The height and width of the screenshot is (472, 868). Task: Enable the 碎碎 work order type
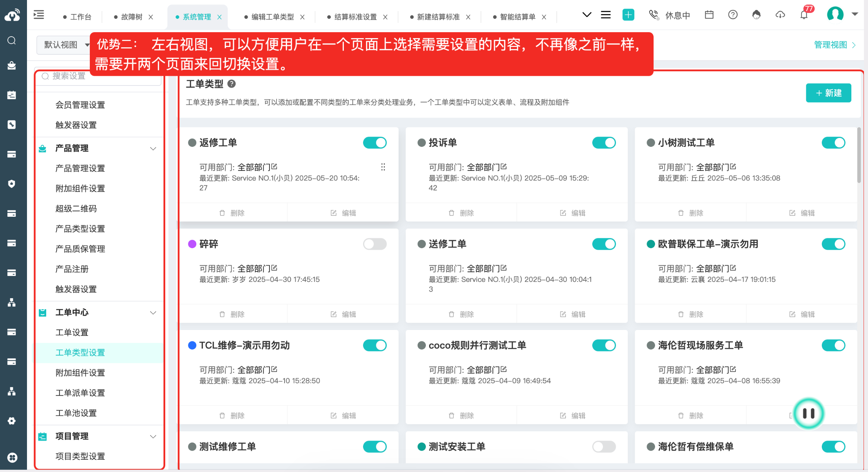click(x=375, y=244)
